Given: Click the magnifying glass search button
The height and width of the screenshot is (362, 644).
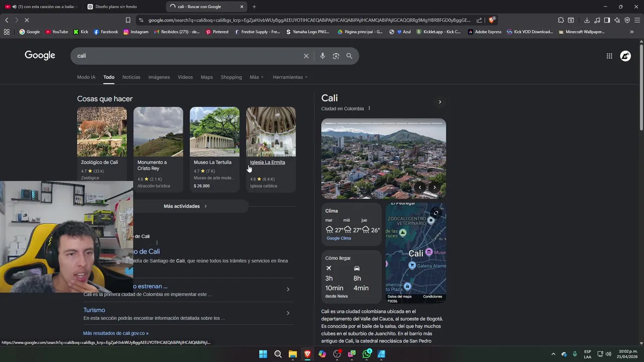Looking at the screenshot, I should pyautogui.click(x=349, y=56).
